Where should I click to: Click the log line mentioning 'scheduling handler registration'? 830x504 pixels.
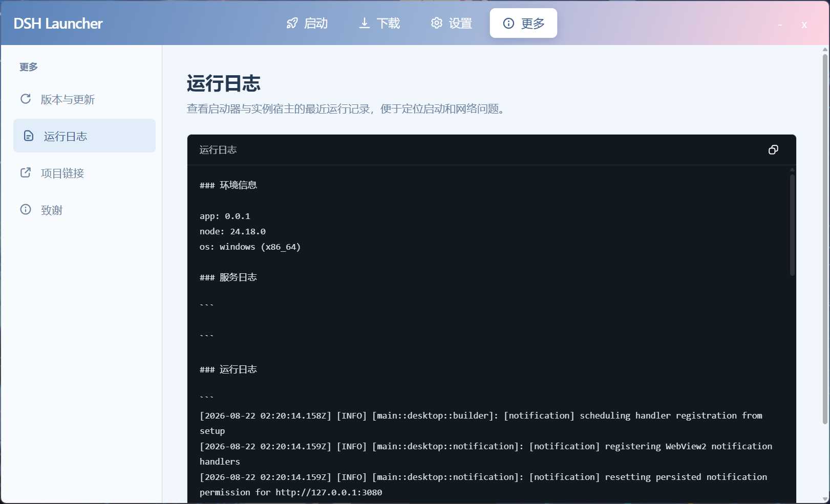(x=481, y=423)
